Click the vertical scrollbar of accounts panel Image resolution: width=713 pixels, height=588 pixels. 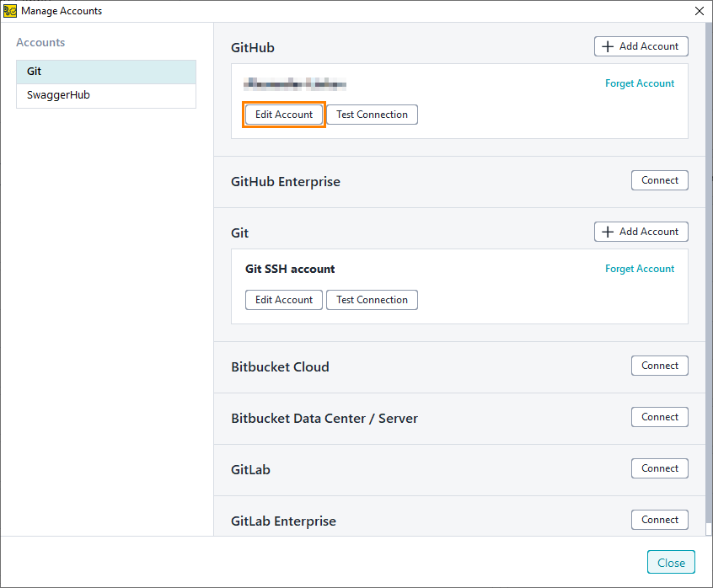pyautogui.click(x=709, y=273)
